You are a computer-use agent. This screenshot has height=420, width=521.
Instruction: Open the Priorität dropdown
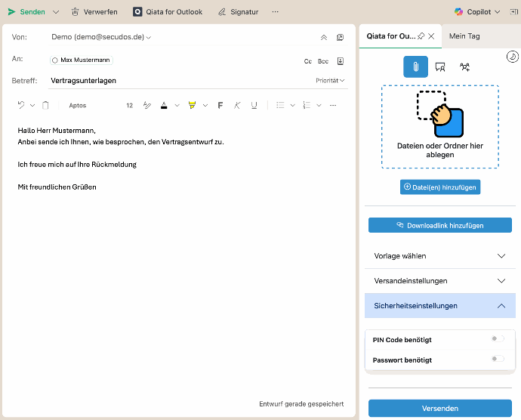[330, 80]
